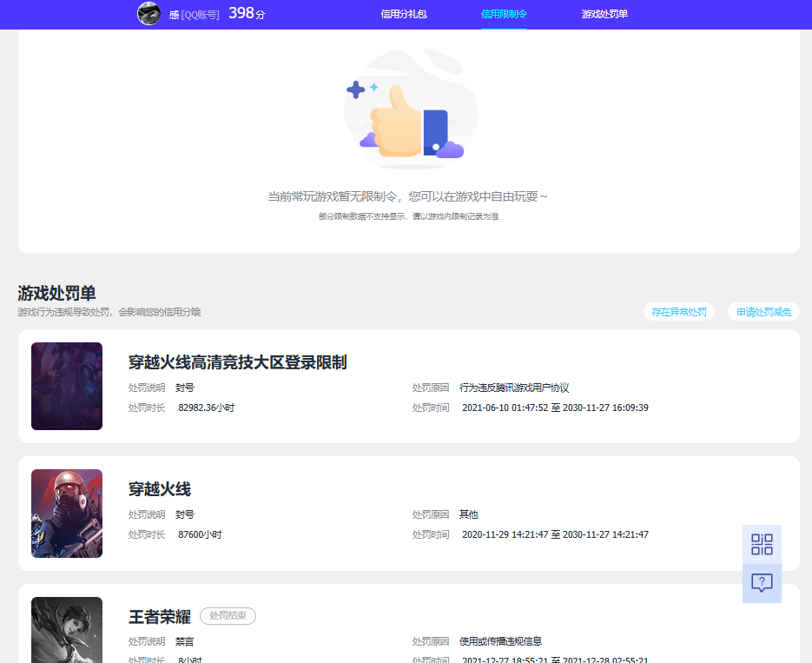
Task: Select the 王者荣耀 card title
Action: [x=160, y=616]
